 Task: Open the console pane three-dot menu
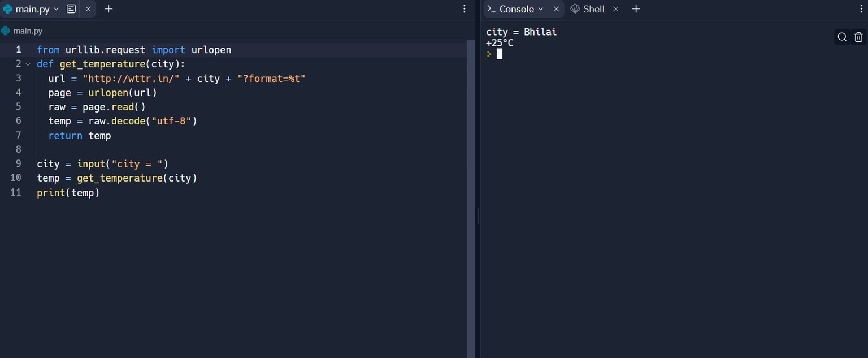pos(862,9)
